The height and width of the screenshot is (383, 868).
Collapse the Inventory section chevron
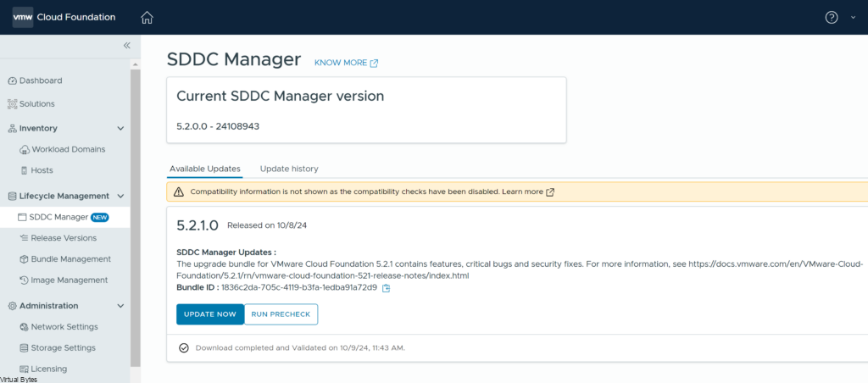(x=120, y=129)
